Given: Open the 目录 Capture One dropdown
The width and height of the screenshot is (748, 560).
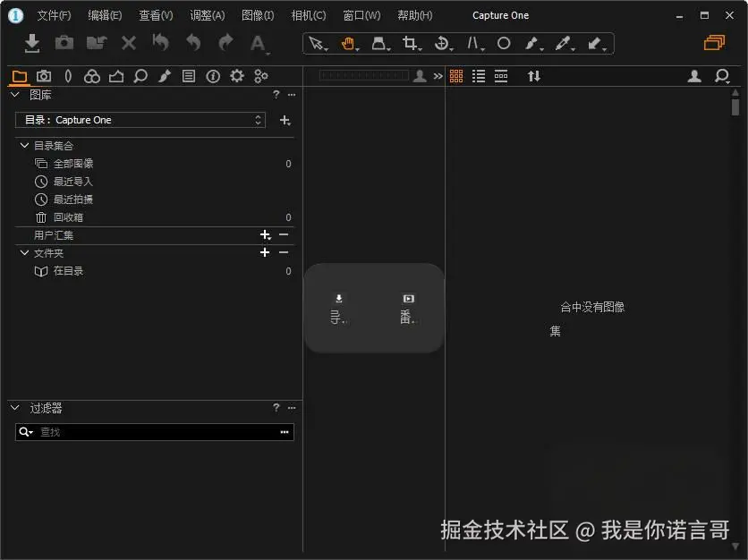Looking at the screenshot, I should (140, 120).
